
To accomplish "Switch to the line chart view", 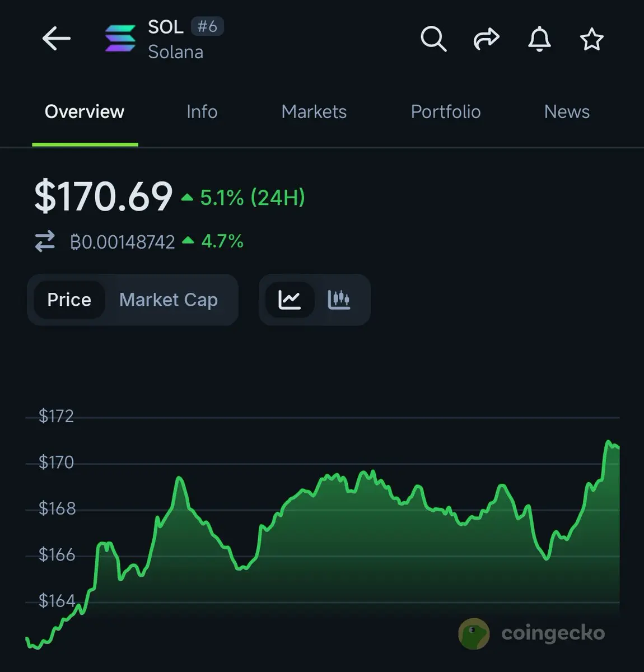I will (290, 300).
